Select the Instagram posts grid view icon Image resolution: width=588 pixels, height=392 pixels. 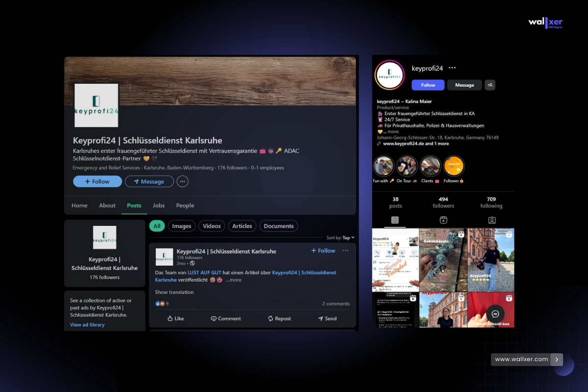[395, 220]
